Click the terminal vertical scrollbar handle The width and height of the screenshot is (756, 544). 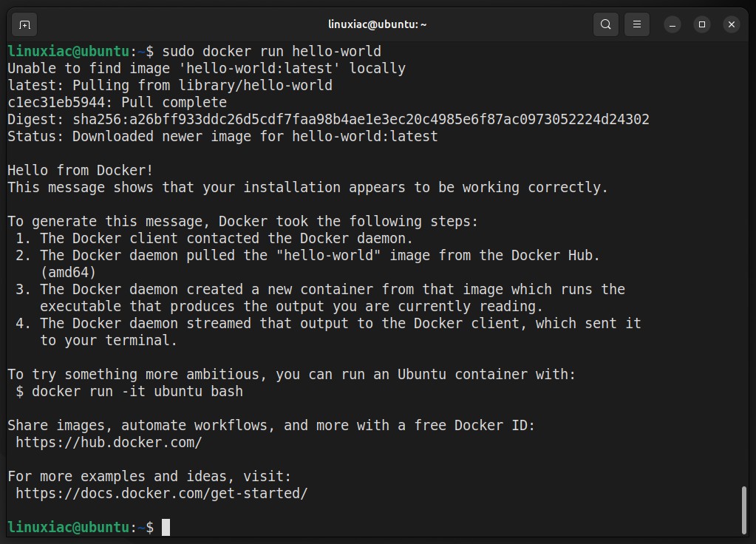click(x=744, y=510)
